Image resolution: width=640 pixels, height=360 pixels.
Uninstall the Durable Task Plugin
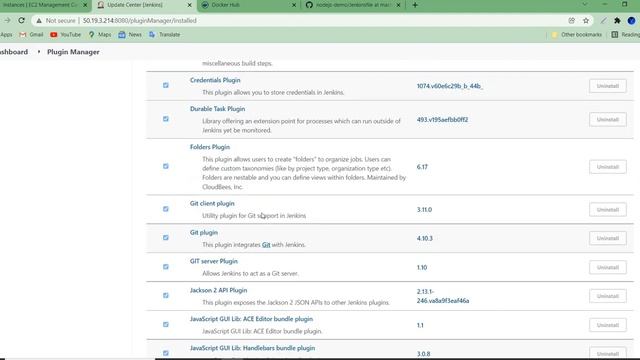click(x=608, y=120)
